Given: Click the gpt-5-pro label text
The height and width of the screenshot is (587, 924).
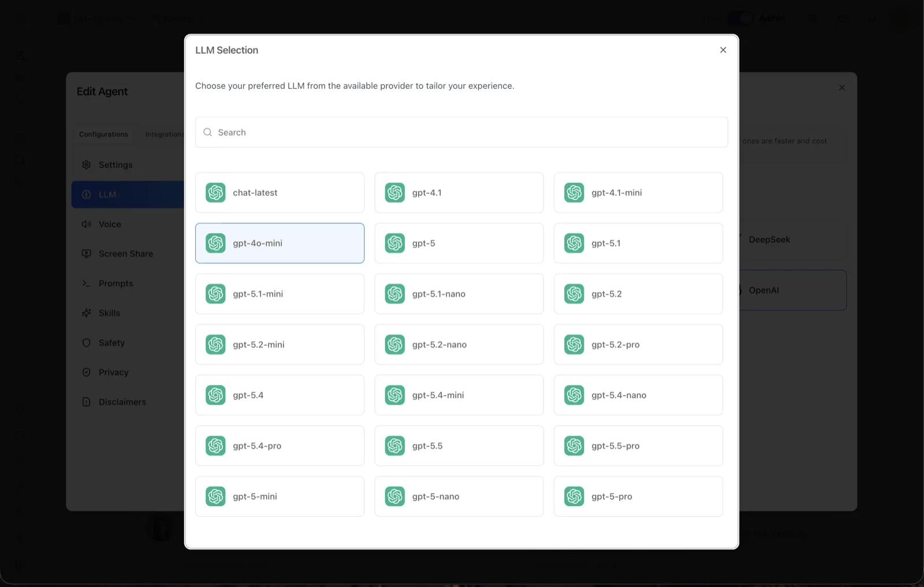Looking at the screenshot, I should [x=612, y=496].
